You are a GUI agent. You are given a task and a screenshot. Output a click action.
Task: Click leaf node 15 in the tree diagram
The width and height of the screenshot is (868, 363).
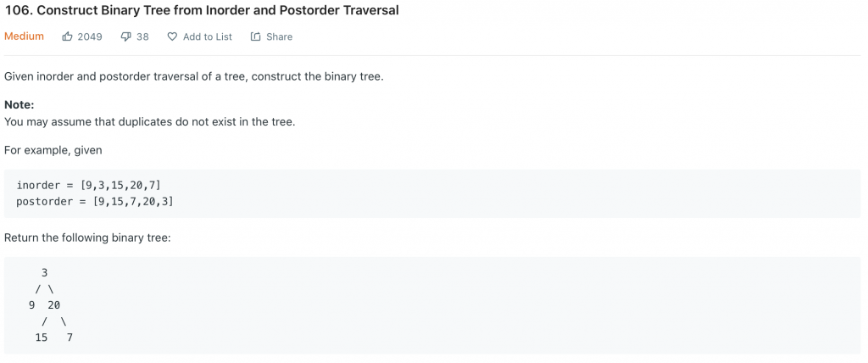(42, 338)
